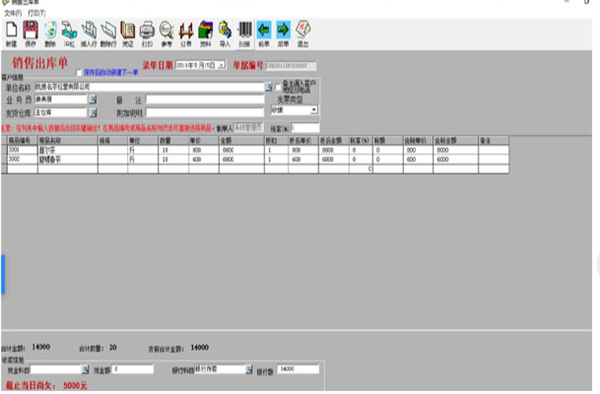Click the Exit (退出) icon in the toolbar
Viewport: 600px width, 394px height.
coord(303,34)
